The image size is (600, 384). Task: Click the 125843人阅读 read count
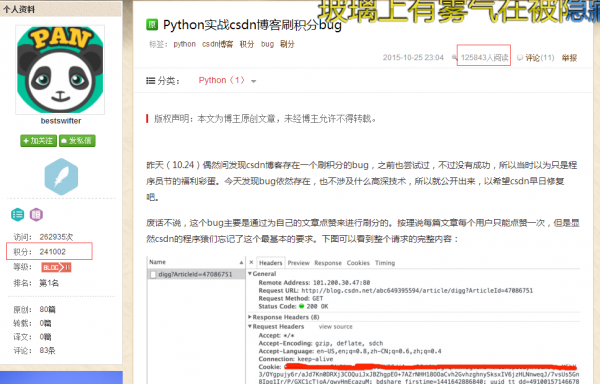[484, 57]
